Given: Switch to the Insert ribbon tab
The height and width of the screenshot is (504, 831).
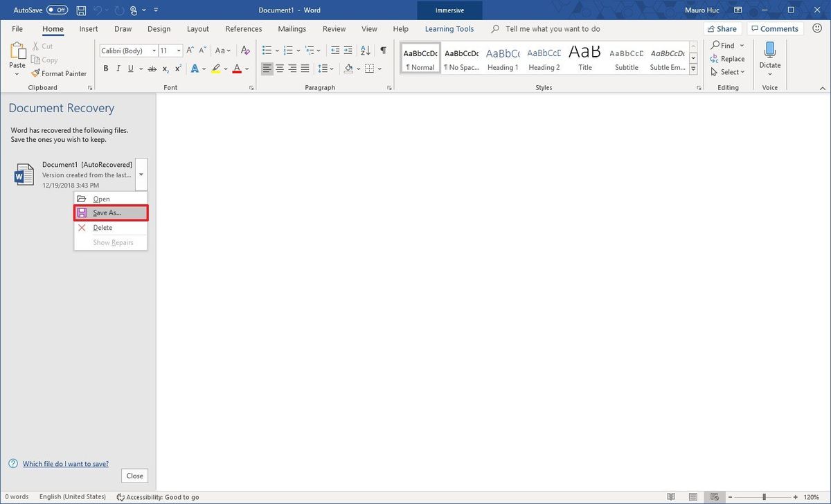Looking at the screenshot, I should [88, 28].
